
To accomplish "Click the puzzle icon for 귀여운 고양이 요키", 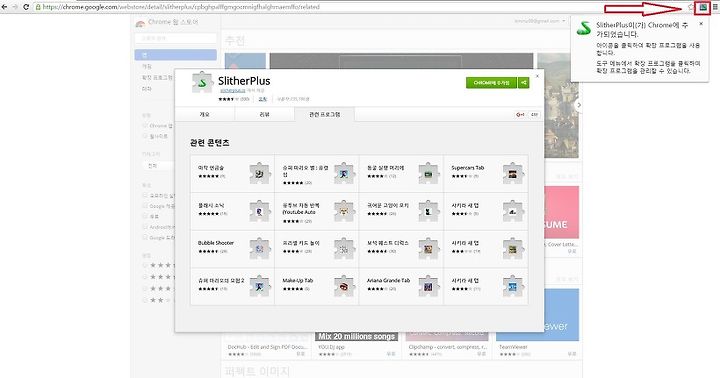I will point(428,211).
